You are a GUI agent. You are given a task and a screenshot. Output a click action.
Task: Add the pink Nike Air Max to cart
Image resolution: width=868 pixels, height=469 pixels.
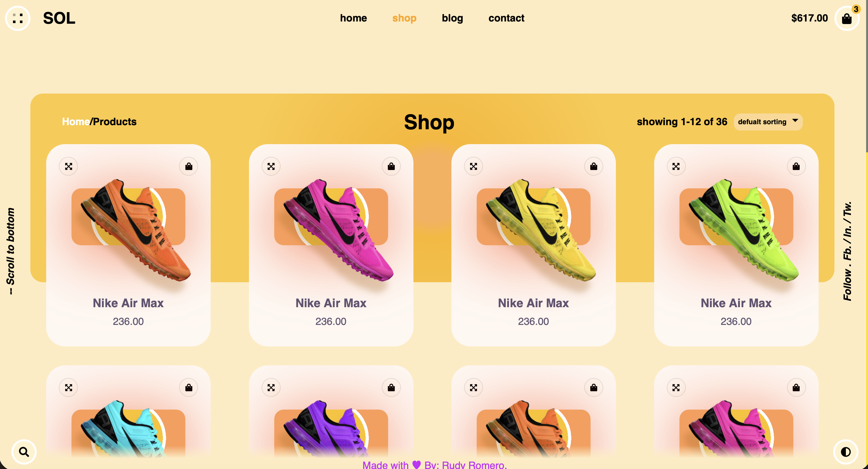pyautogui.click(x=391, y=166)
